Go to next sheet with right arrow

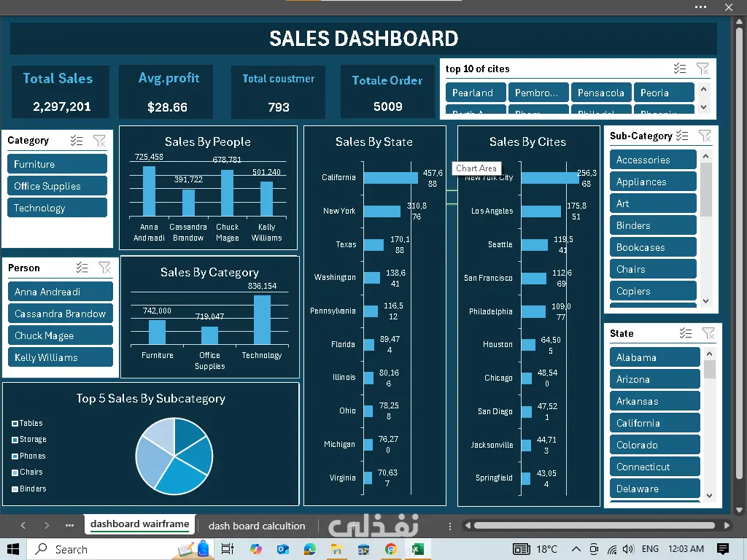pos(46,525)
